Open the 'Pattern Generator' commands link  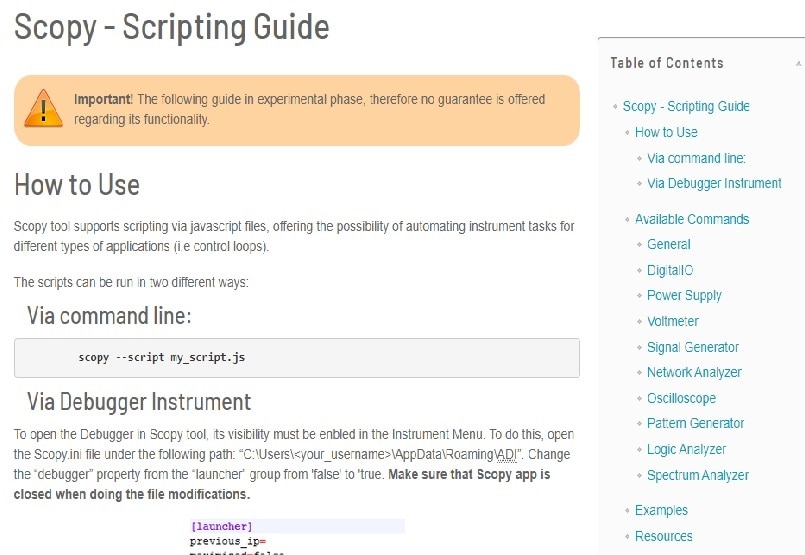695,423
